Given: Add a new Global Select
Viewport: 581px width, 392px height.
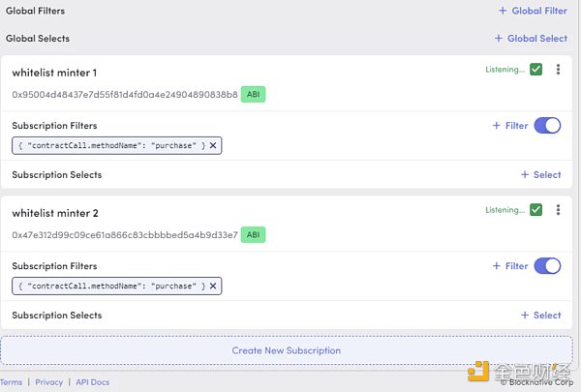Looking at the screenshot, I should click(531, 39).
